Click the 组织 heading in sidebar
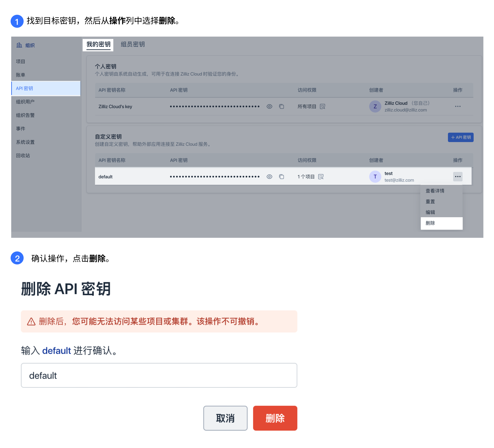 pyautogui.click(x=30, y=45)
